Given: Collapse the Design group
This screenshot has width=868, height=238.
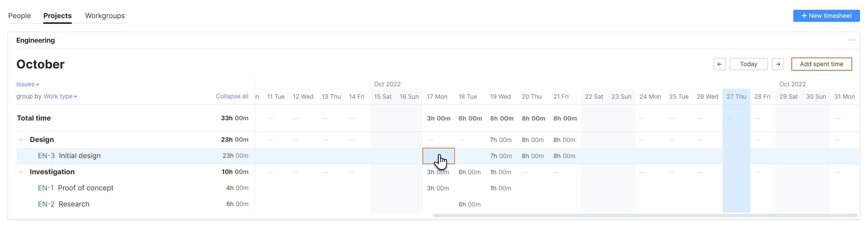Looking at the screenshot, I should 20,139.
